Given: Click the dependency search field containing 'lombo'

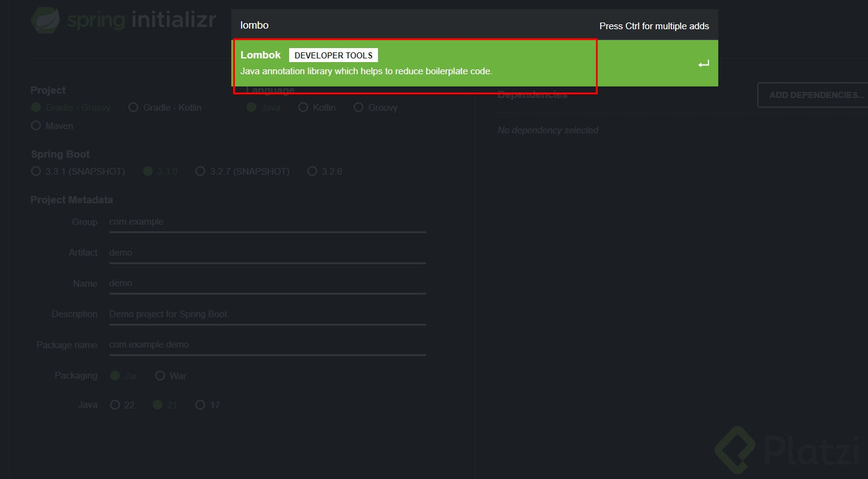Looking at the screenshot, I should 414,25.
